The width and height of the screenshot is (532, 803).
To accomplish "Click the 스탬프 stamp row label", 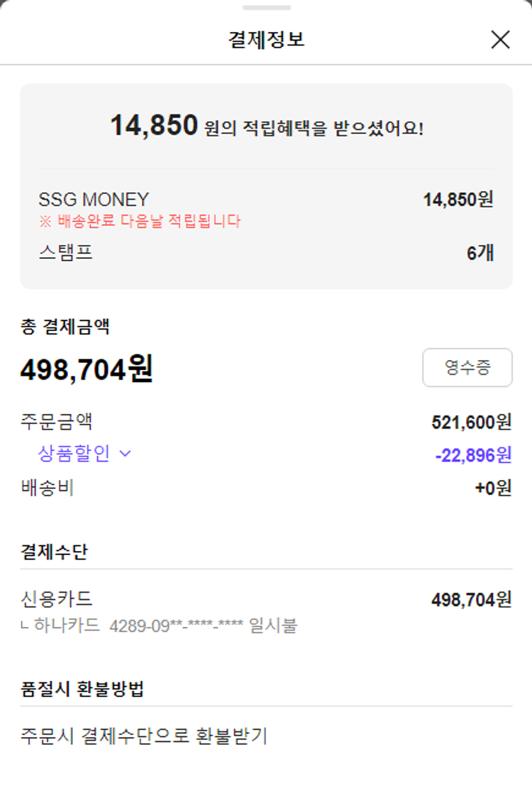I will 65,252.
